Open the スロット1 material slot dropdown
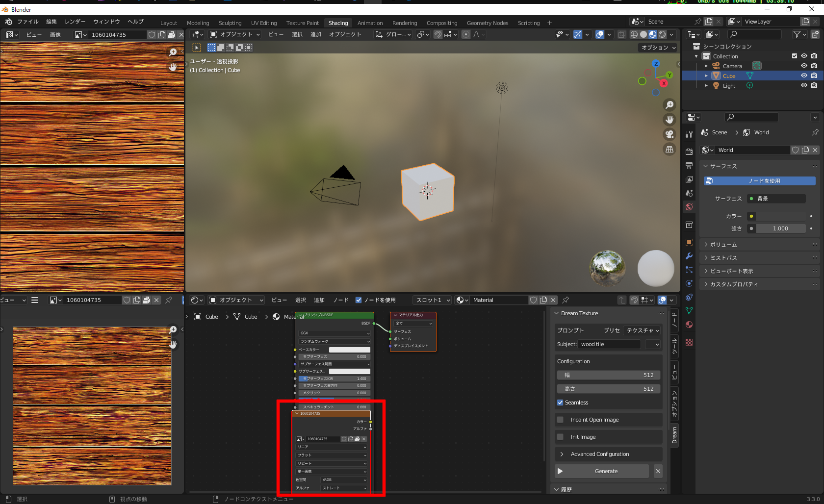824x504 pixels. [x=432, y=300]
